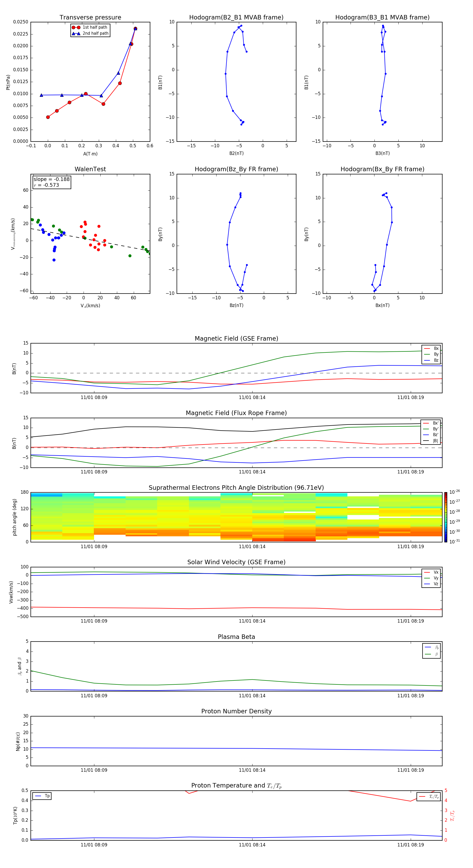Image resolution: width=473 pixels, height=868 pixels.
Task: Click the 'Magnetic Field (GSE Frame)' title
Action: point(236,339)
